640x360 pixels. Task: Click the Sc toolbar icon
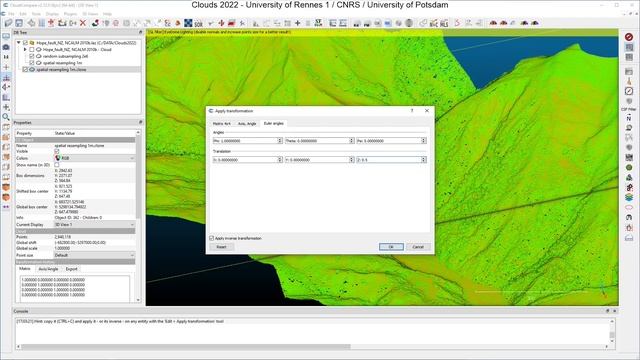click(167, 23)
